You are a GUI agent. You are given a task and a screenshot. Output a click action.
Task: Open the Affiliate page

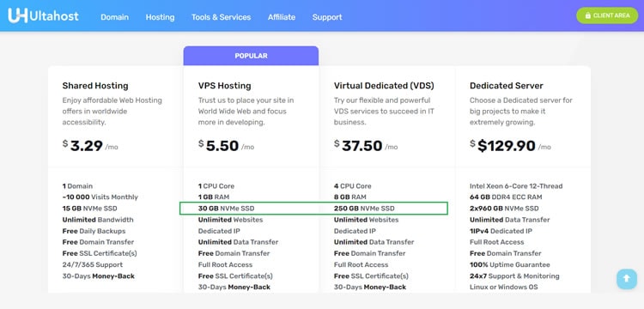click(x=282, y=17)
